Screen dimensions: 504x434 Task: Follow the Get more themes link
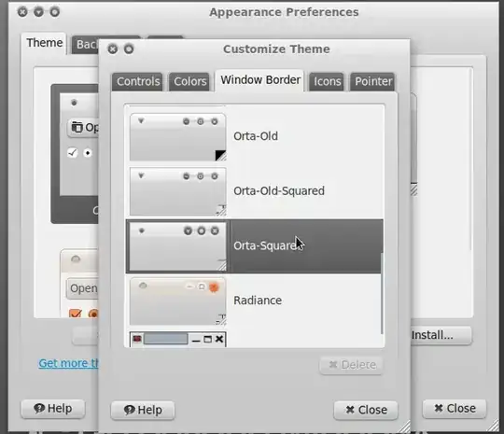pos(68,363)
